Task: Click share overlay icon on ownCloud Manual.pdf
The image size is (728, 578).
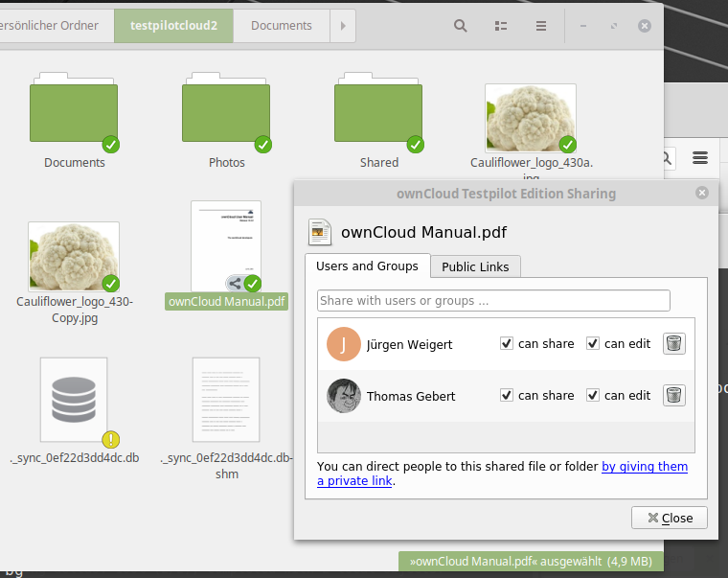Action: point(235,283)
